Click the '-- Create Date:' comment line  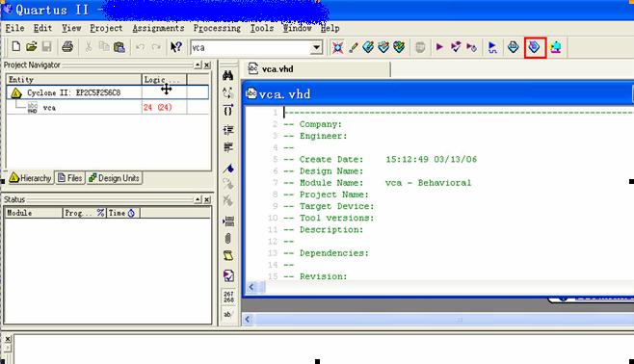380,159
